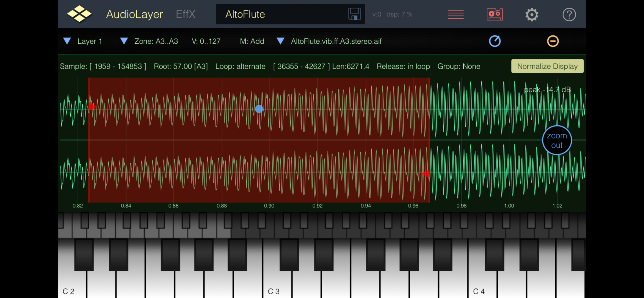This screenshot has width=644, height=298.
Task: Toggle Release: in loop setting
Action: pyautogui.click(x=403, y=66)
